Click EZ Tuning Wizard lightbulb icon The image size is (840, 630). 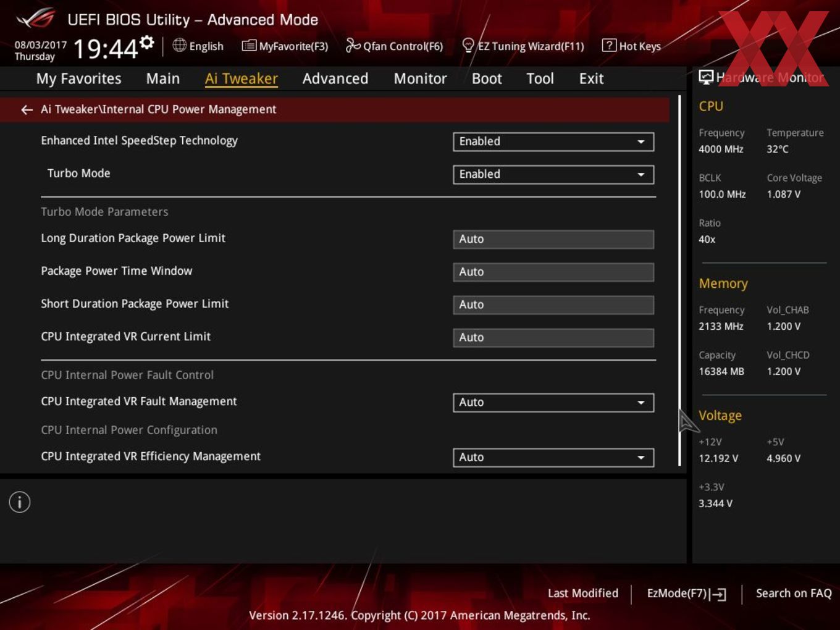(468, 46)
